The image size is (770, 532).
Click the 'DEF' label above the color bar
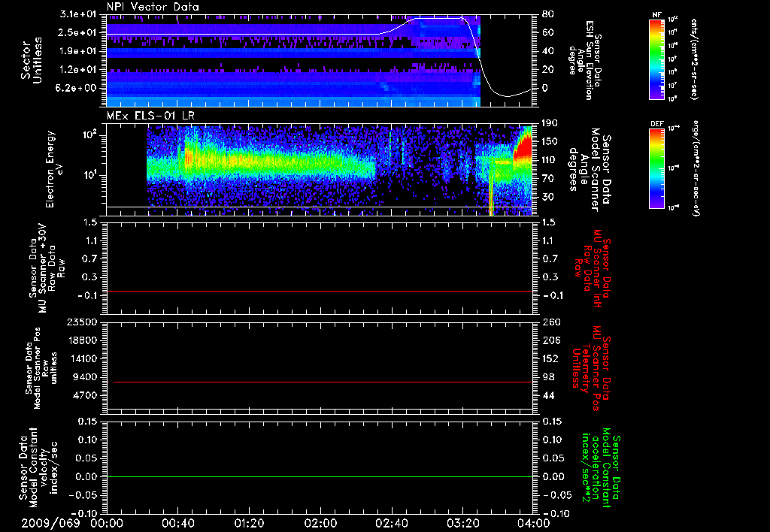click(656, 124)
